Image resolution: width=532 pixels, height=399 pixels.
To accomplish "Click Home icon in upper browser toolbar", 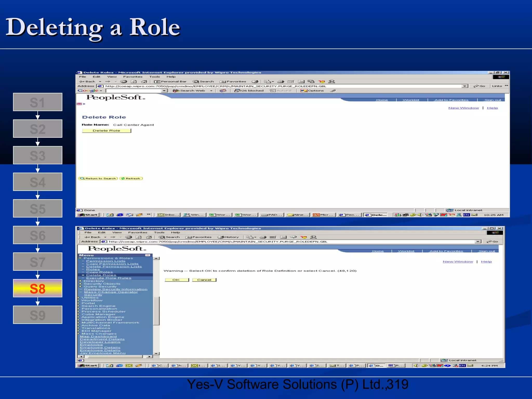I will pyautogui.click(x=144, y=82).
